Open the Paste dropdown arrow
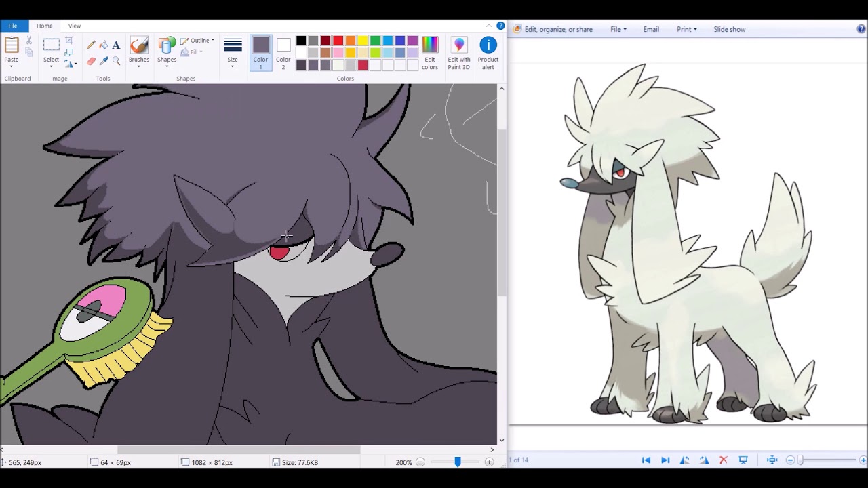 [x=12, y=66]
